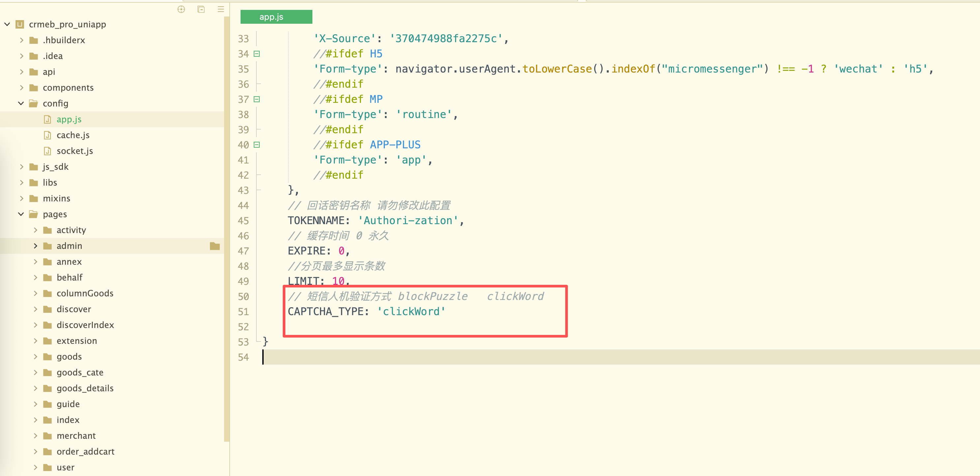Select the app.js file in config
This screenshot has width=980, height=476.
click(x=69, y=119)
